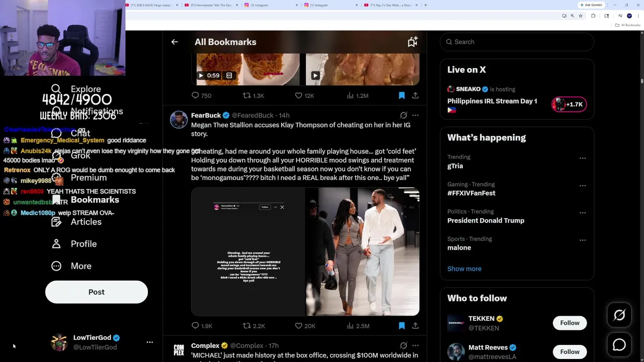Screen dimensions: 644x362
Task: Share the FearBuck post
Action: click(415, 326)
